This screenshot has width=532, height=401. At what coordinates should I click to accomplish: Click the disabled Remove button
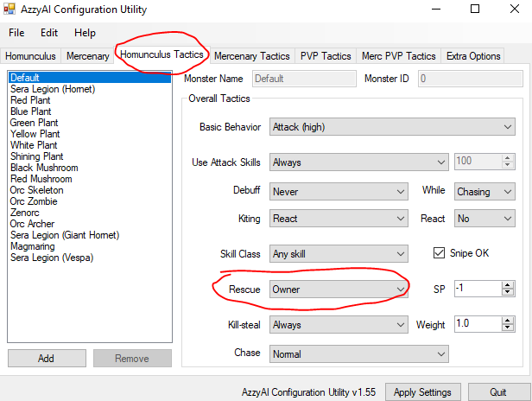pyautogui.click(x=132, y=358)
